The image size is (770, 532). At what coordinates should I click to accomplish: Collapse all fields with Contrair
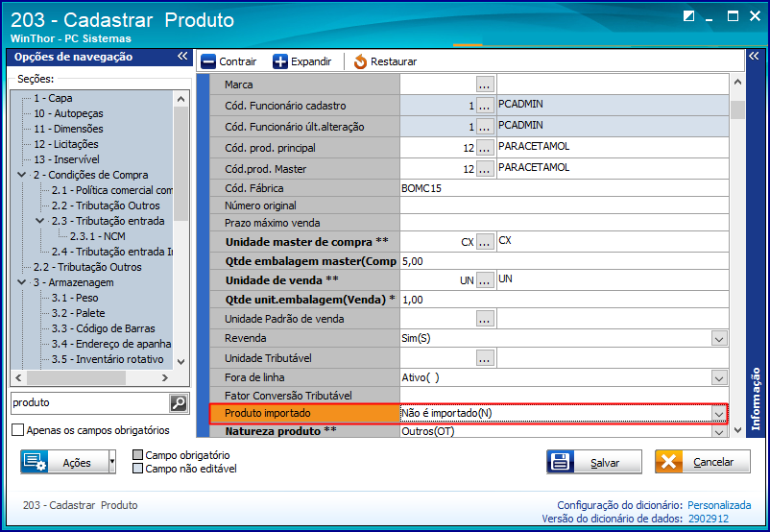tap(229, 61)
